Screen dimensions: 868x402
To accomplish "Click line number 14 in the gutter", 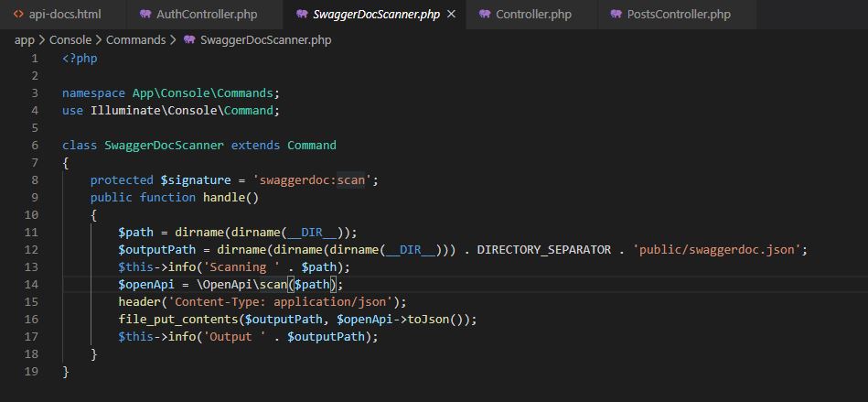I will pos(31,285).
